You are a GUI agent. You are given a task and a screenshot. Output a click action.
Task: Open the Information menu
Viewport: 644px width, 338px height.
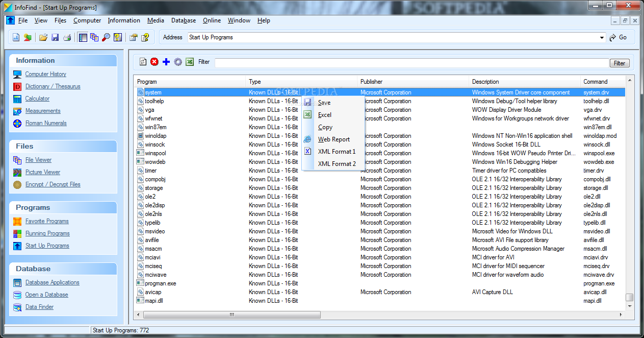[x=124, y=20]
